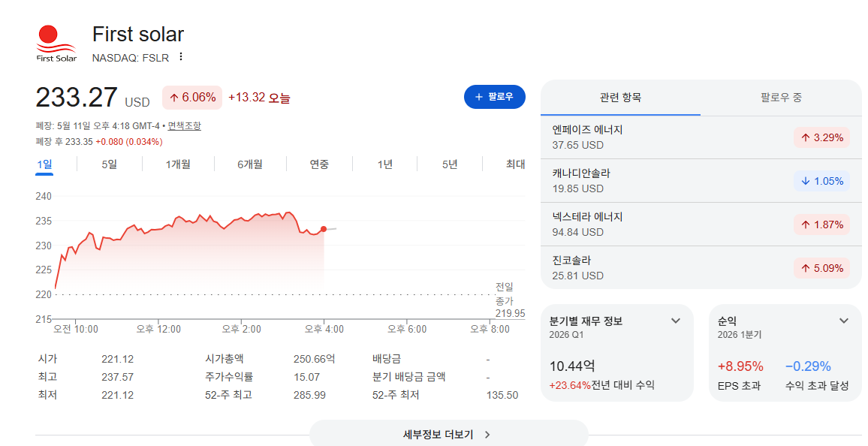Click the 1.87% up badge for 넥스테라 에너지
Viewport: 868px width, 446px height.
[x=821, y=225]
